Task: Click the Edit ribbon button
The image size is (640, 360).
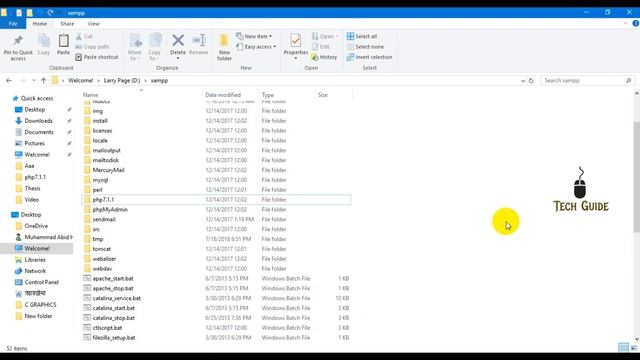Action: point(321,47)
